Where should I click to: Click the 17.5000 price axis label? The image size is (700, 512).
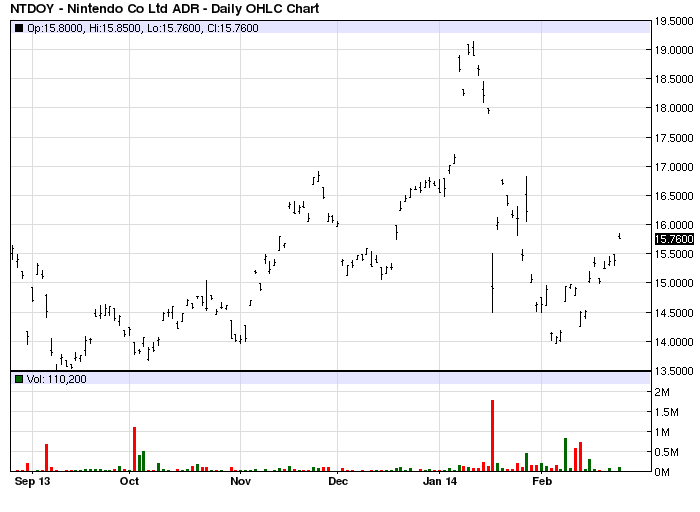tap(674, 138)
